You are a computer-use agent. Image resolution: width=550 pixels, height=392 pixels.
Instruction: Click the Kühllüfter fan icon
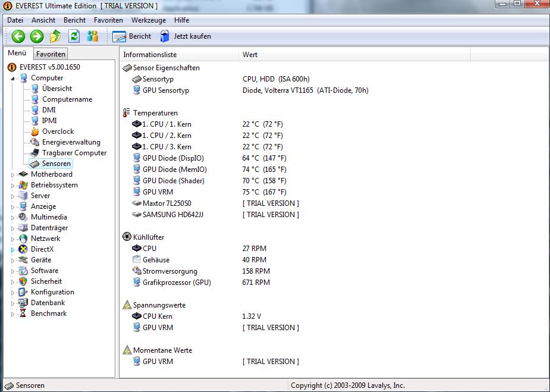(127, 237)
